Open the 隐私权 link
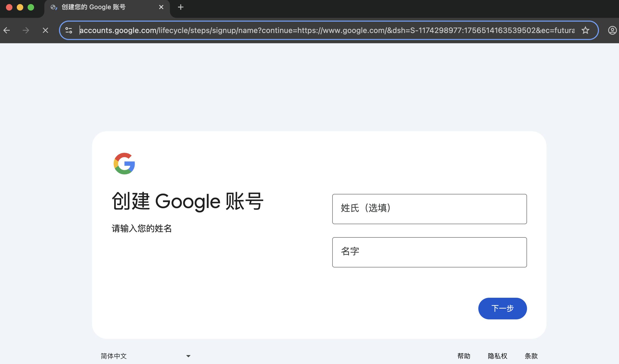 [497, 356]
